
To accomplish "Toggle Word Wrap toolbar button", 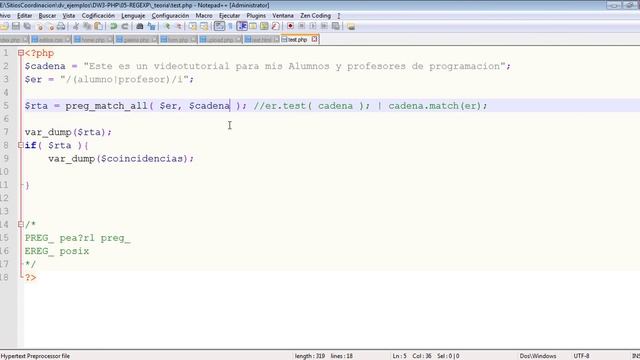I will 219,27.
